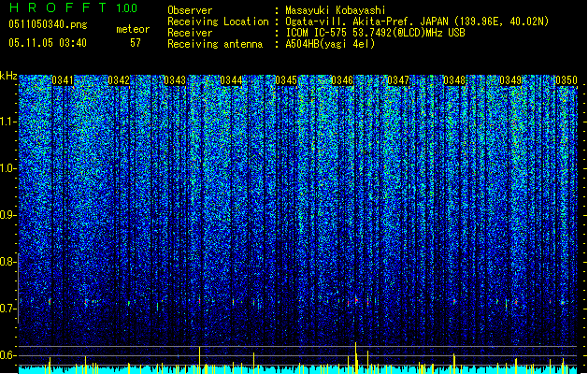Click the 1.1 kHz axis label
Viewport: 588px width, 374px height.
[x=7, y=122]
